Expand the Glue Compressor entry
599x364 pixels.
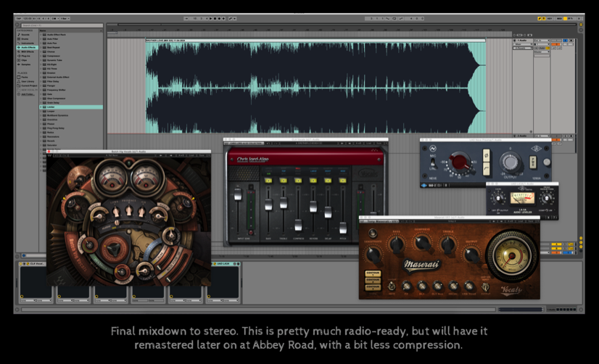(x=41, y=98)
